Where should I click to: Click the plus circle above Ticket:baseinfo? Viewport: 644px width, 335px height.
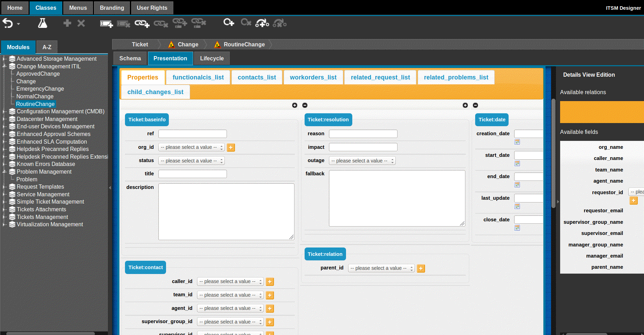(x=294, y=105)
